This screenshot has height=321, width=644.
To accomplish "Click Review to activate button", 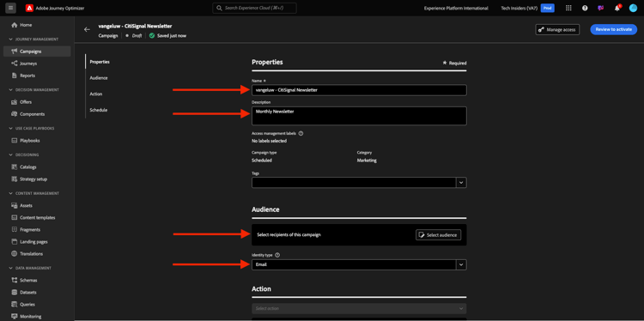I will coord(614,29).
